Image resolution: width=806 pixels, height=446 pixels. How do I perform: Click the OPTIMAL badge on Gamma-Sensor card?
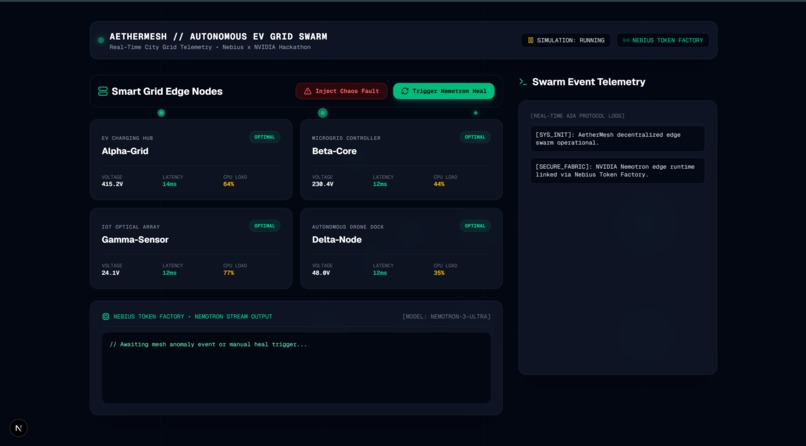265,226
